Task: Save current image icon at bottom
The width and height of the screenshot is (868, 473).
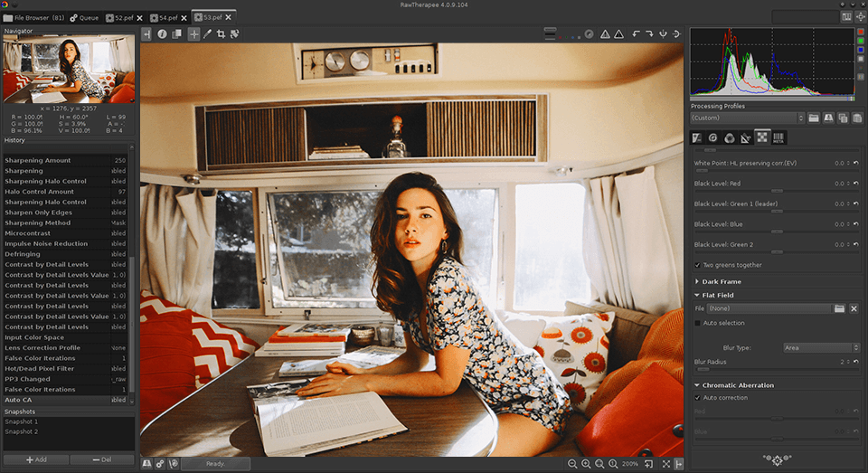Action: point(146,464)
